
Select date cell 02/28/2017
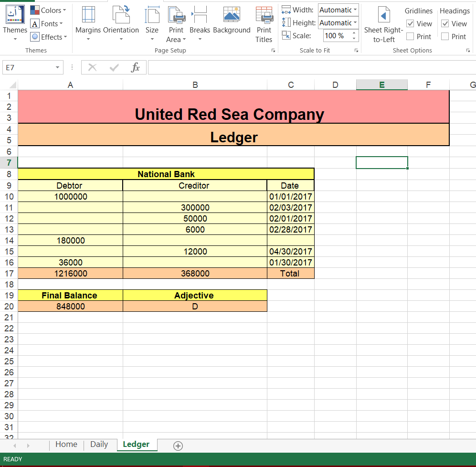[x=291, y=229]
